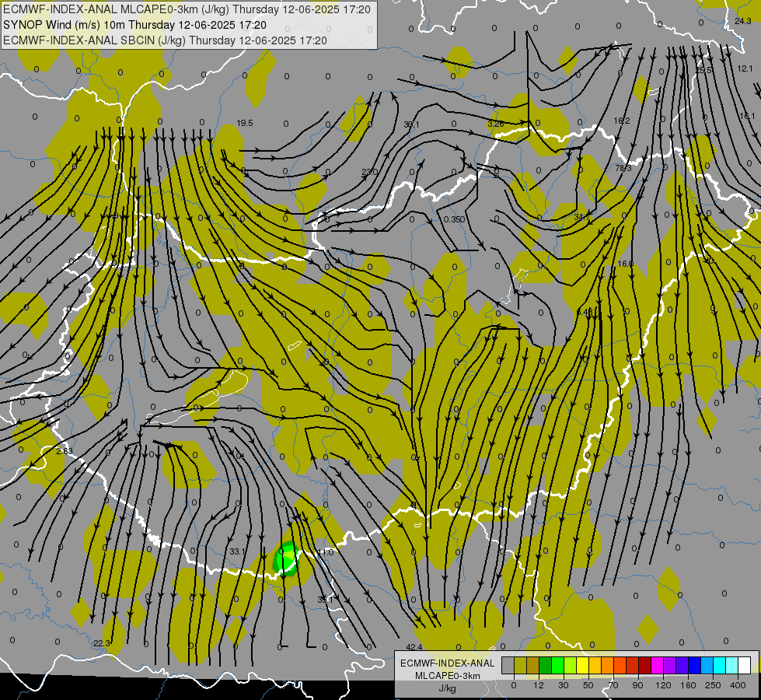This screenshot has width=761, height=700.
Task: Click the legend tick label '50'
Action: (588, 685)
